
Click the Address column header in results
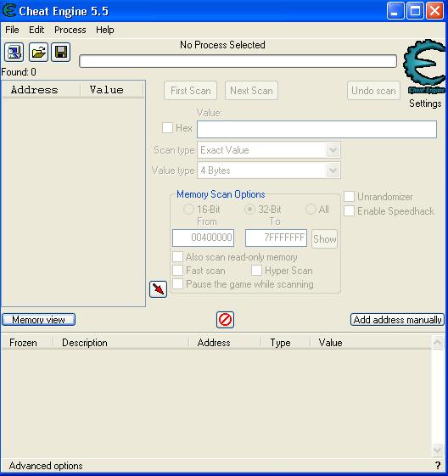coord(41,90)
